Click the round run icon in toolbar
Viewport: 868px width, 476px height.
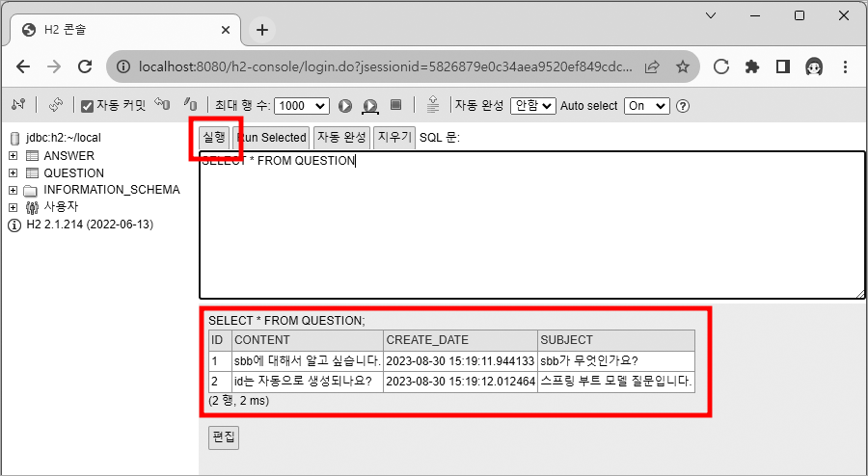(345, 106)
